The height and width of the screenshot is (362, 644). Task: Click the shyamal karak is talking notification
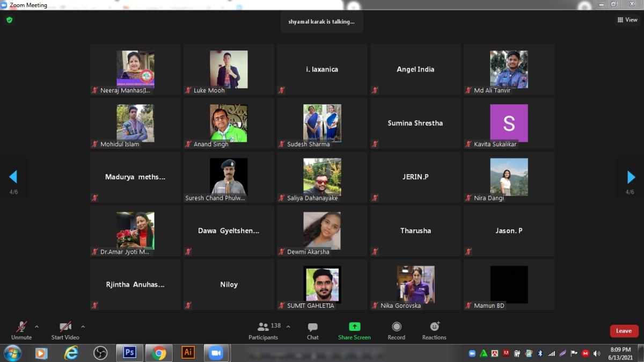click(321, 21)
